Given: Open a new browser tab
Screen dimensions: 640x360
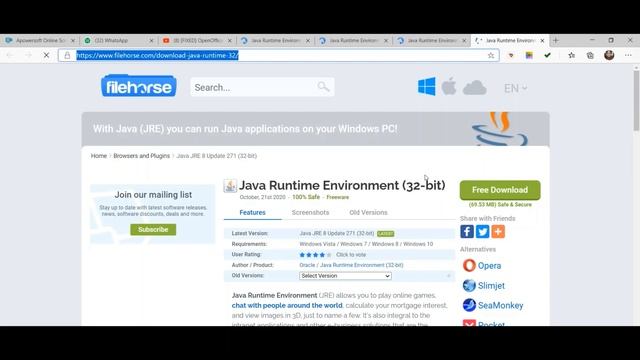Looking at the screenshot, I should 556,40.
